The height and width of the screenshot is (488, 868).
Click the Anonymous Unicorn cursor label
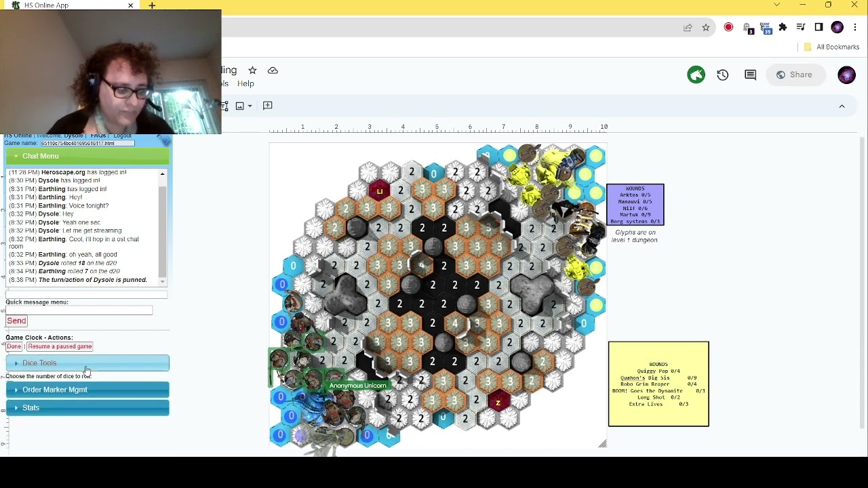[x=357, y=386]
